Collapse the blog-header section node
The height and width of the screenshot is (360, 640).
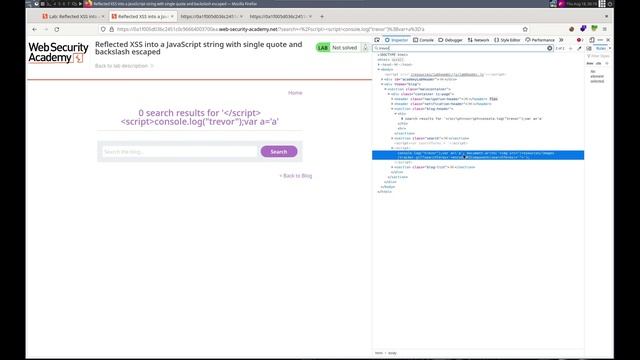click(x=392, y=109)
